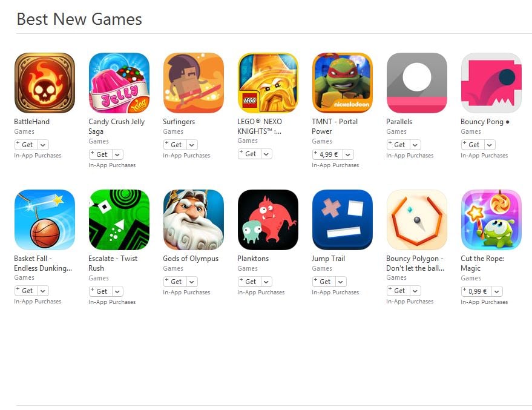The image size is (532, 410).
Task: Click the Games category under Planktons
Action: 248,268
